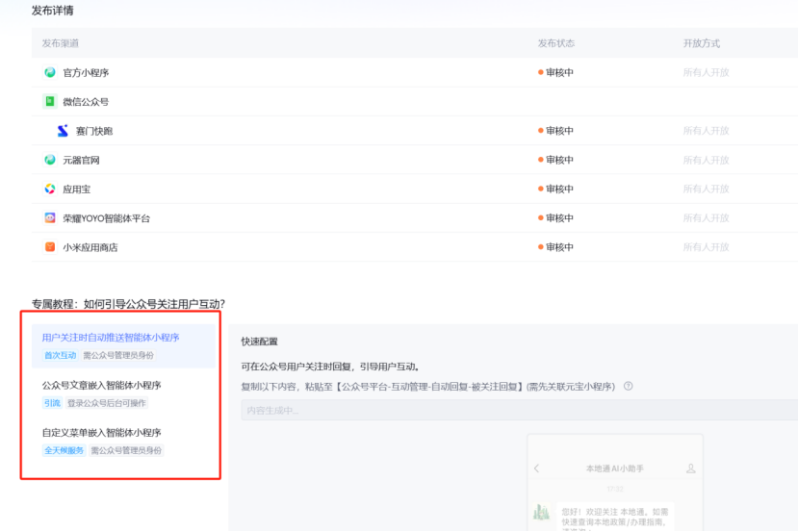Click the 元器官网 channel icon
798x532 pixels.
[50, 160]
